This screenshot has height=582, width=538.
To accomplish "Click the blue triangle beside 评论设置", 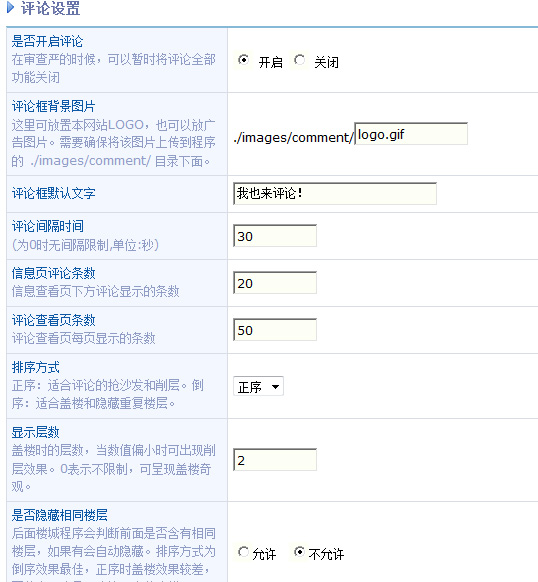I will click(10, 7).
